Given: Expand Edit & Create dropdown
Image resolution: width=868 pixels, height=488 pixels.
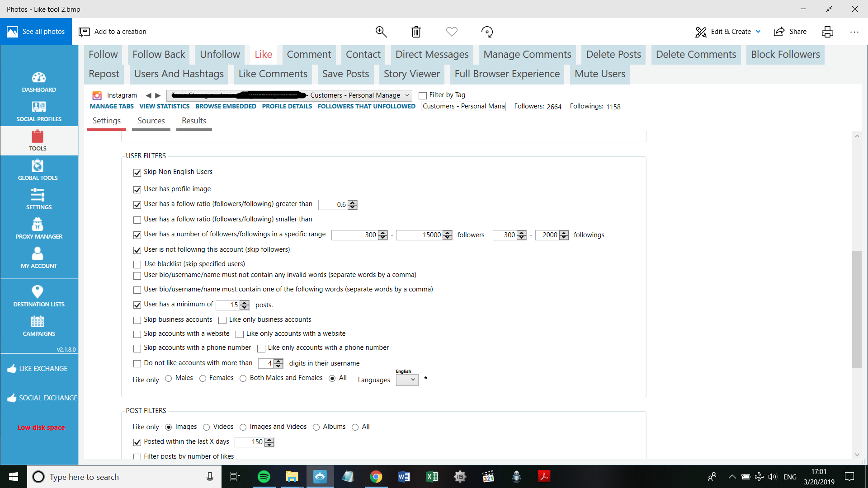Looking at the screenshot, I should click(758, 32).
